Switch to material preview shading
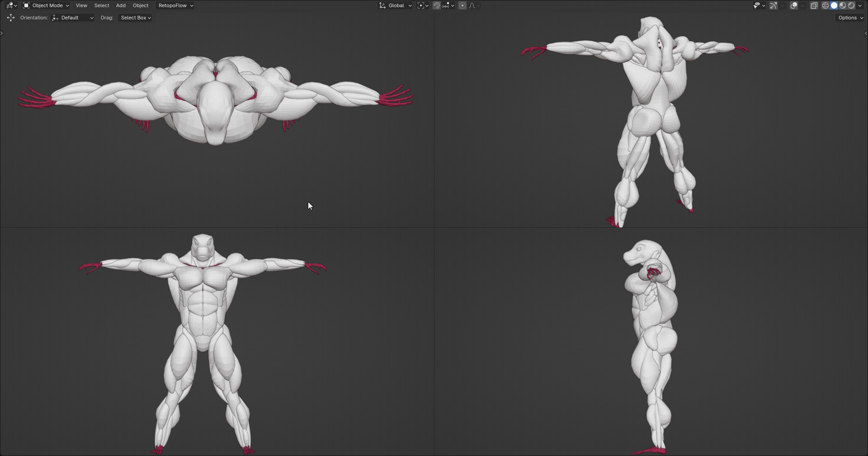This screenshot has width=868, height=456. [x=843, y=5]
